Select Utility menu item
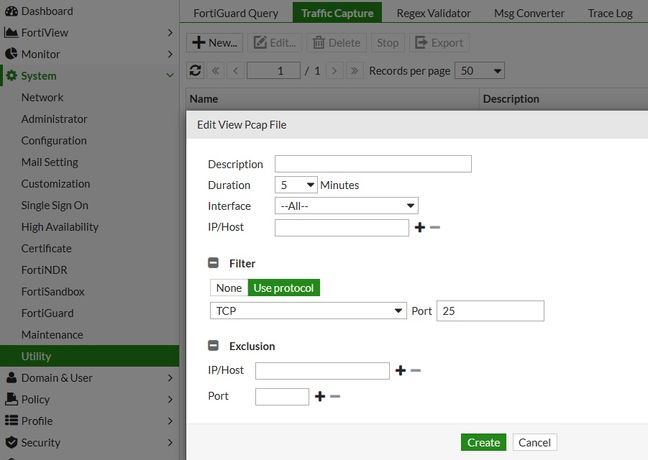 click(x=89, y=356)
